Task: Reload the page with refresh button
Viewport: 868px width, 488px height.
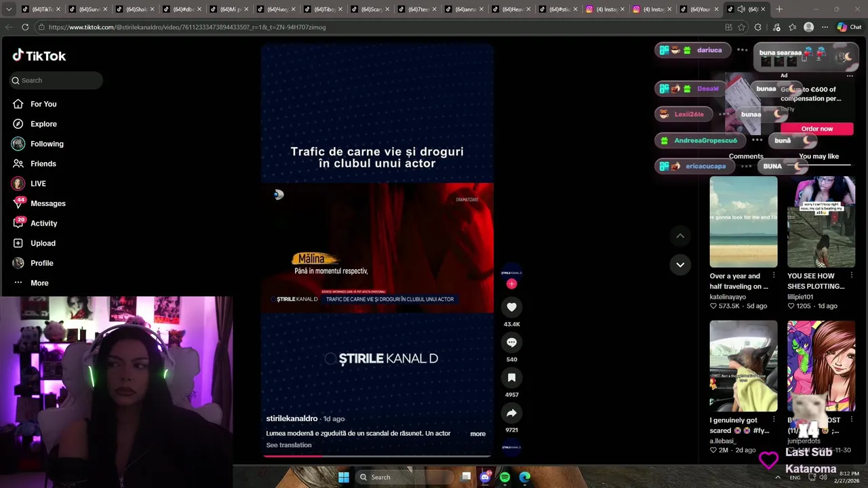Action: [25, 27]
